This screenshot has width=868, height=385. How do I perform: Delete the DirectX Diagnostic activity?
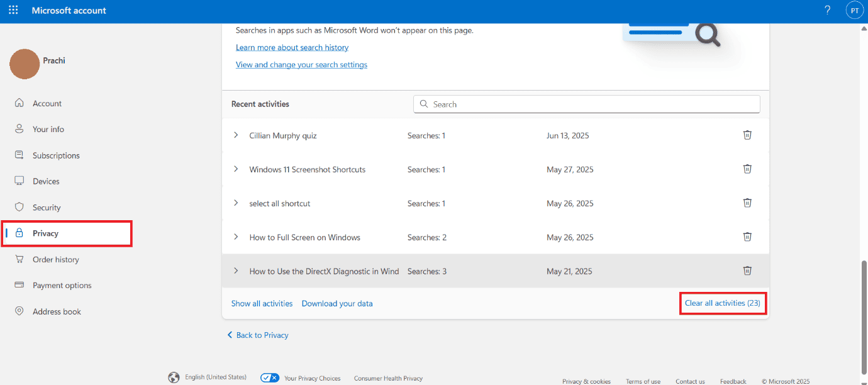[x=747, y=271]
